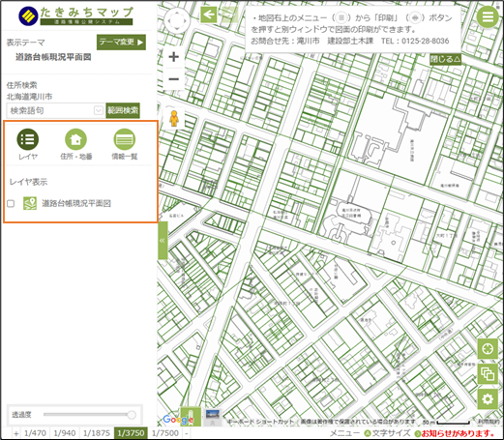Select the green map basemap thumbnail

click(191, 417)
